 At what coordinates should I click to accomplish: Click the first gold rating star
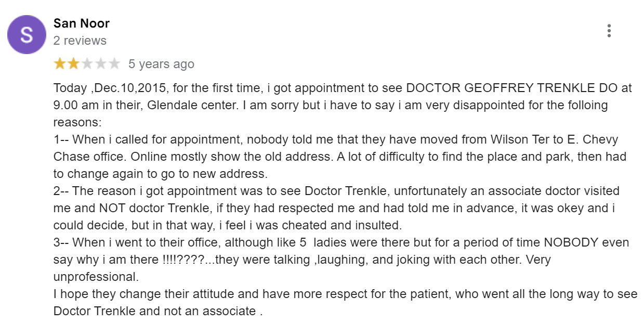(60, 64)
